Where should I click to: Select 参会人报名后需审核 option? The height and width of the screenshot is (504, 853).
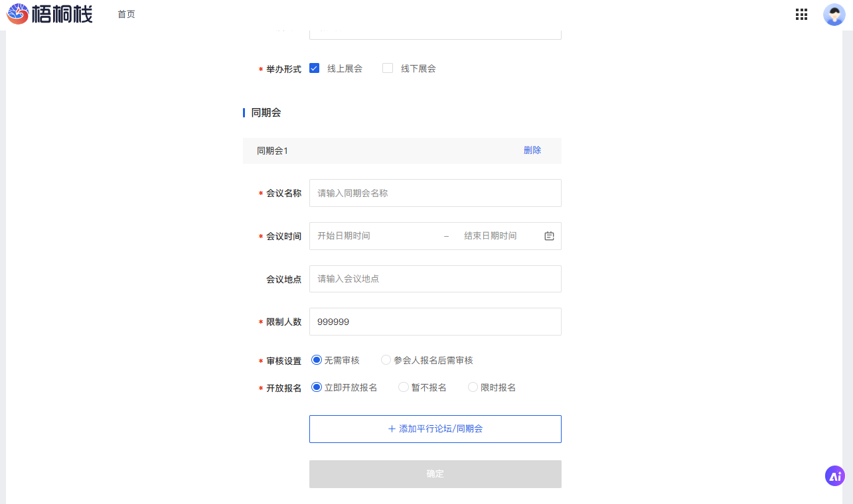click(386, 360)
